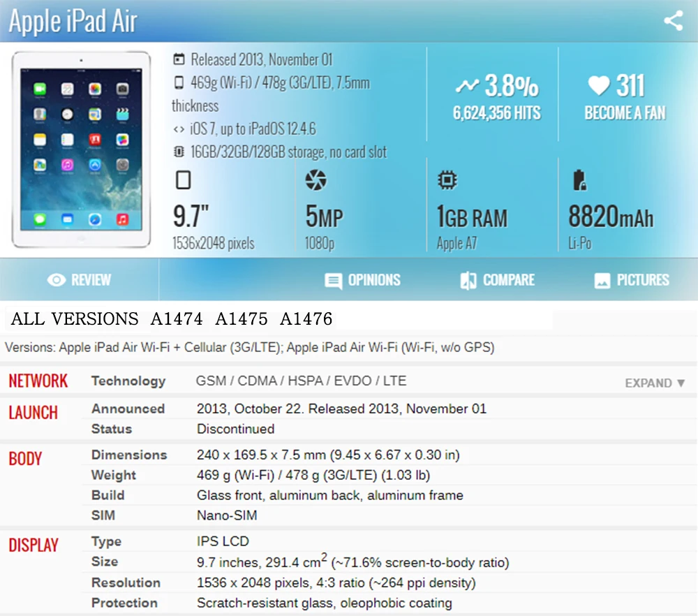
Task: Click the speech bubble Opinions icon
Action: (334, 281)
